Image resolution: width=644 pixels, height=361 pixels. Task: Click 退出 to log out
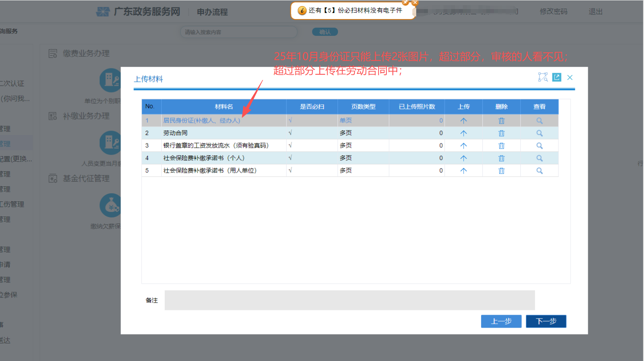click(596, 12)
